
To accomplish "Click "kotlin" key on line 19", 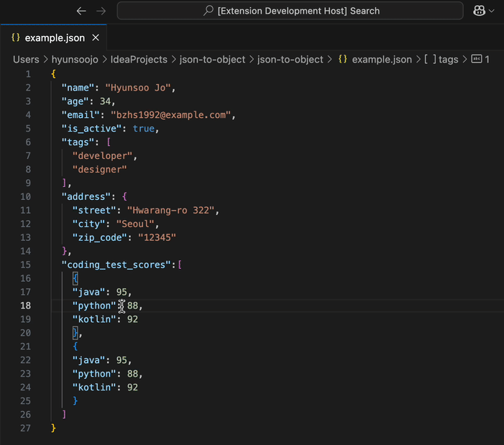I will (94, 319).
